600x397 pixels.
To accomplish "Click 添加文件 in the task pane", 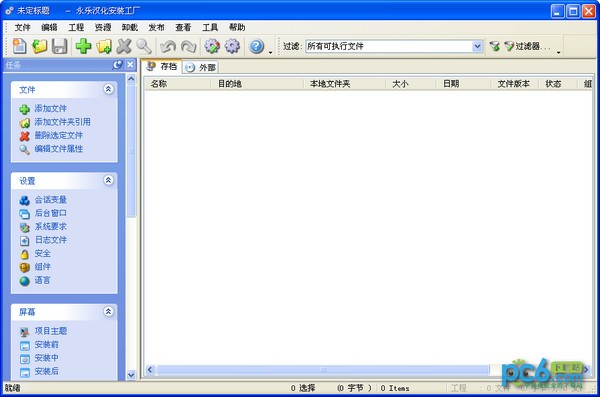I will click(51, 109).
